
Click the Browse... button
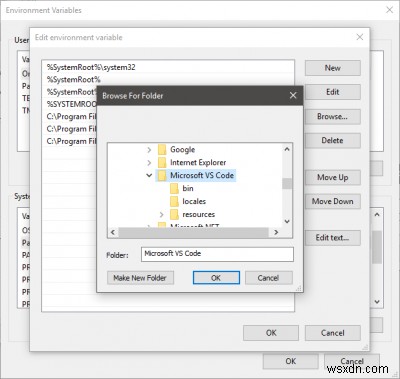[333, 117]
